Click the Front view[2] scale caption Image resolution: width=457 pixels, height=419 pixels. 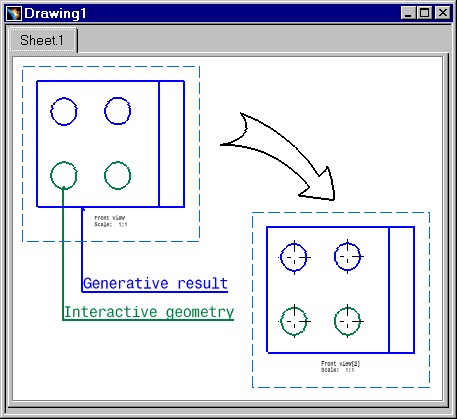click(x=340, y=366)
